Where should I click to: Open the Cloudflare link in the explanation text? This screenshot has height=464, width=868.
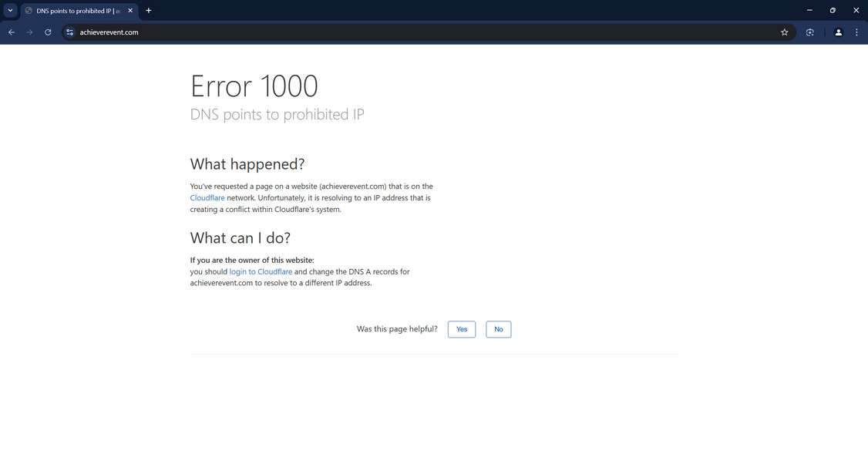[207, 197]
